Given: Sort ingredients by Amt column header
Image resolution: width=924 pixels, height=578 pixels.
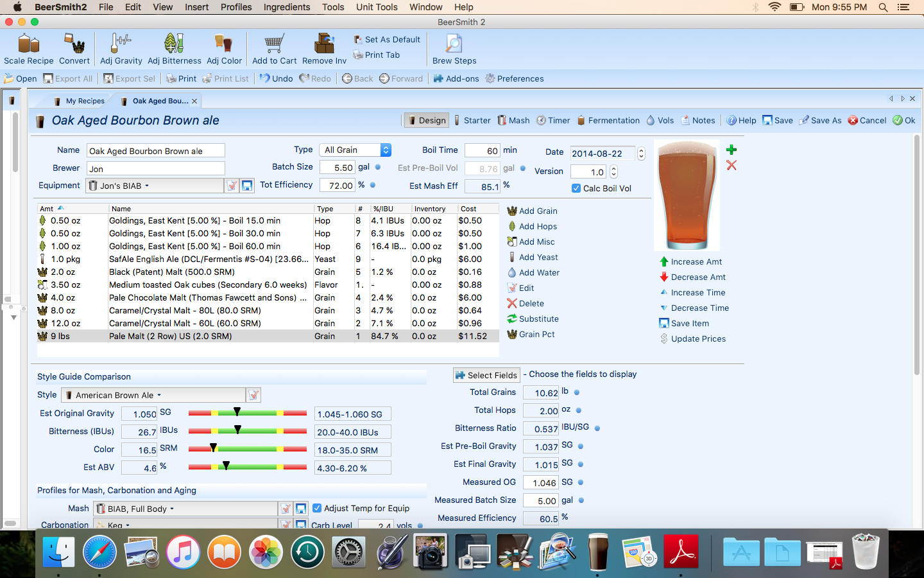Looking at the screenshot, I should [x=73, y=209].
